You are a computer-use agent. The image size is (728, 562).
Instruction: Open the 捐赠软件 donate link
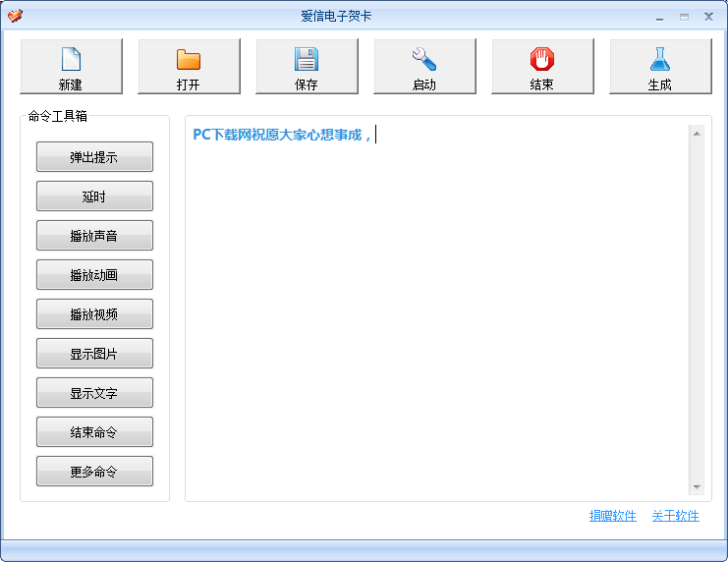pyautogui.click(x=612, y=516)
